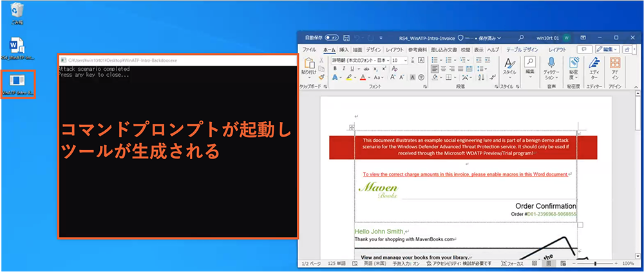The width and height of the screenshot is (644, 272).
Task: Expand the font color dropdown arrow
Action: point(369,77)
